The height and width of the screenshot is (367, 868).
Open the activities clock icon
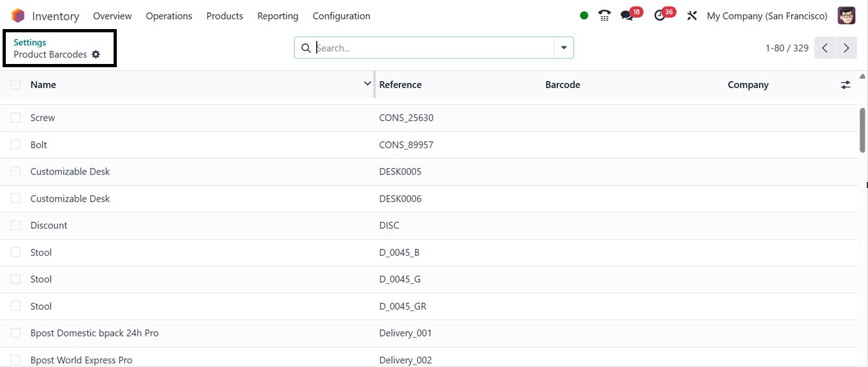[660, 16]
